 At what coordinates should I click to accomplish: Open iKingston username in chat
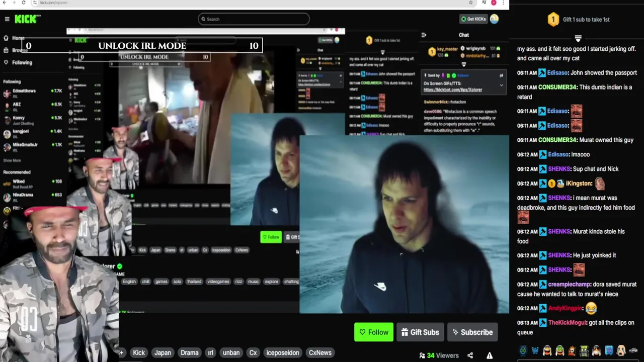pyautogui.click(x=579, y=184)
